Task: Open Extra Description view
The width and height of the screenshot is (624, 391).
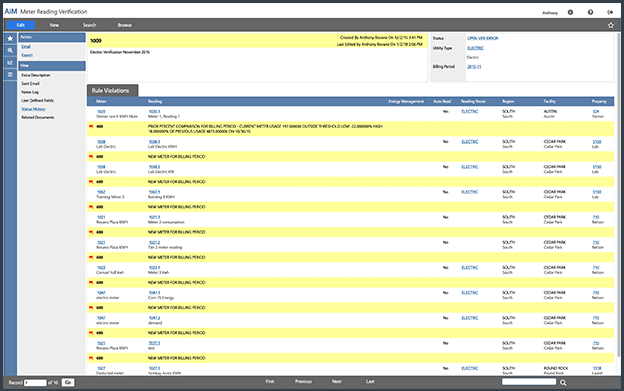Action: (x=36, y=75)
